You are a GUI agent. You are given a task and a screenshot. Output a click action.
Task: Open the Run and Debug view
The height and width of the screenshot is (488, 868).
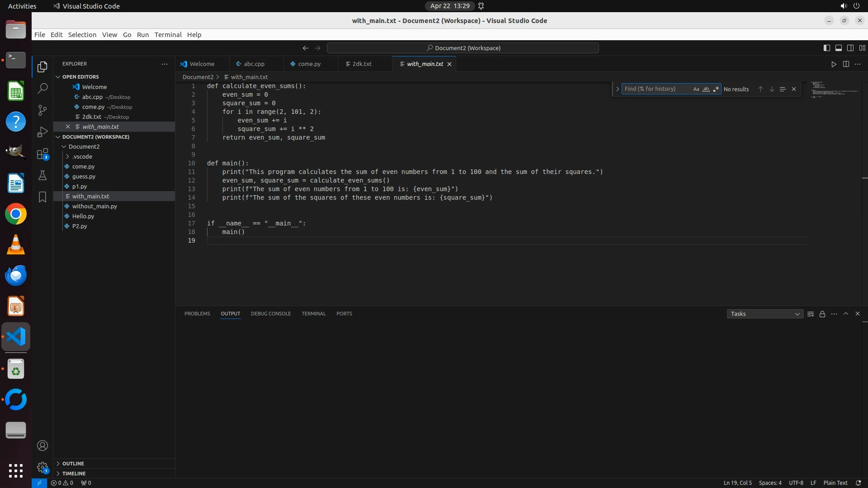point(42,132)
